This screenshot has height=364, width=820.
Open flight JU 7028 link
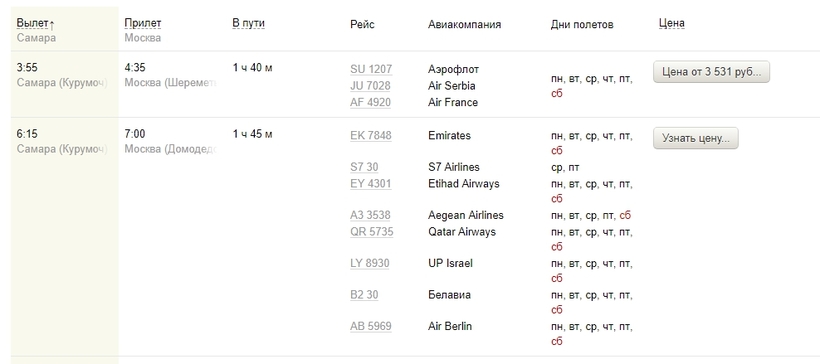click(370, 86)
